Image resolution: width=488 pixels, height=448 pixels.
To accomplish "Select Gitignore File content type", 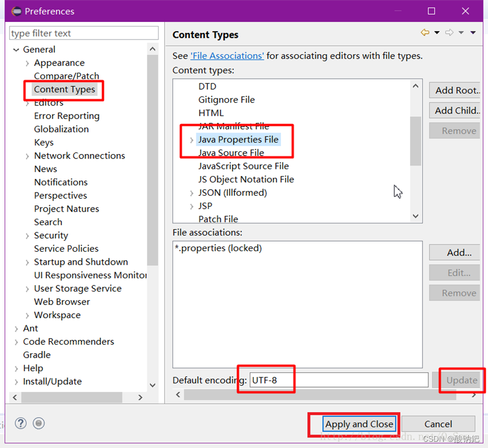I will click(x=227, y=100).
